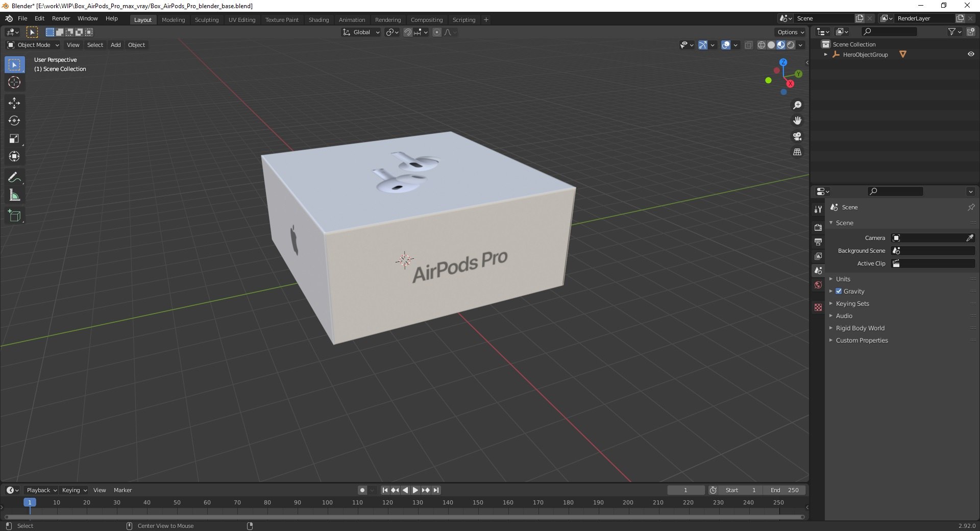Toggle viewport overlays
Screen dimensions: 980x531
[x=726, y=45]
